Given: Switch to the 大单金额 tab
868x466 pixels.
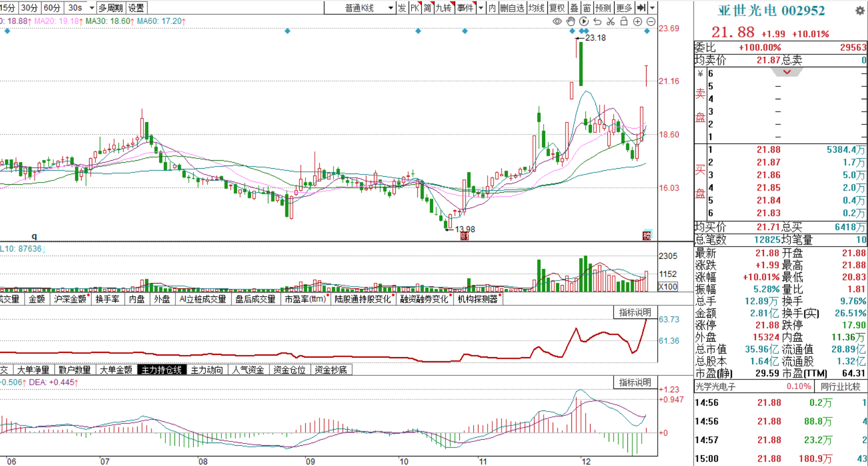Looking at the screenshot, I should pos(116,369).
